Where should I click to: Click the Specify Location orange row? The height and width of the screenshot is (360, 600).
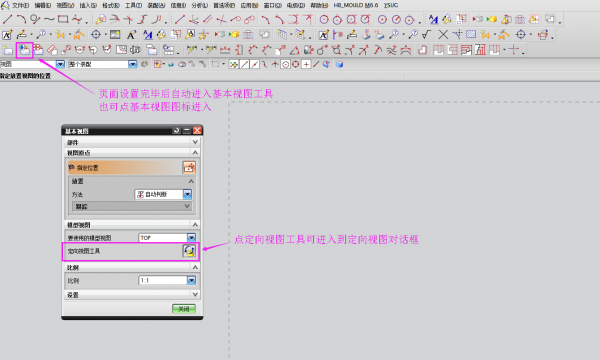132,168
